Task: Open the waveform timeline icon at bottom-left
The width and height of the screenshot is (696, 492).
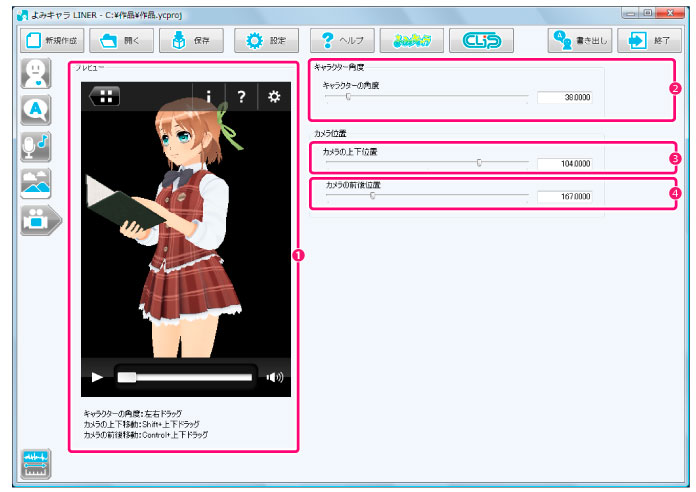Action: pyautogui.click(x=36, y=464)
